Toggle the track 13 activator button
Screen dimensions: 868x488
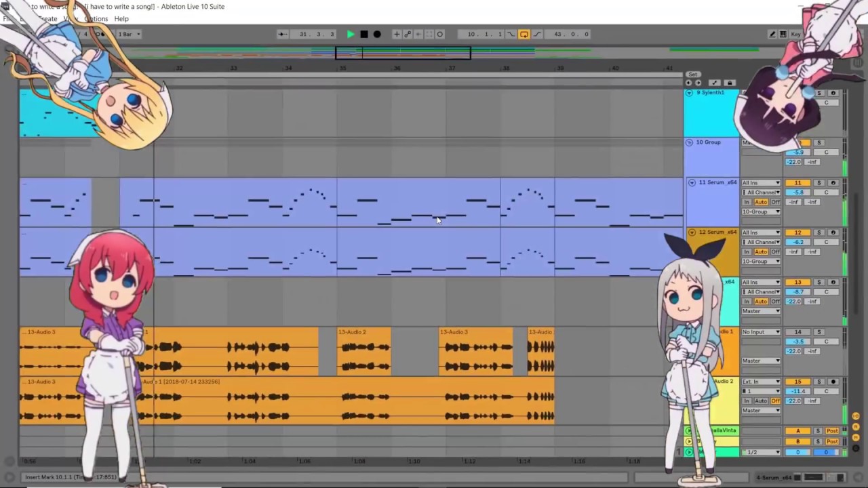point(797,282)
